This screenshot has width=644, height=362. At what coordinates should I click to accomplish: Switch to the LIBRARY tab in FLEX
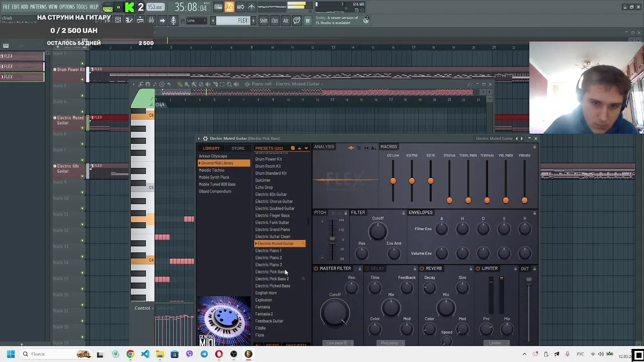pos(211,148)
